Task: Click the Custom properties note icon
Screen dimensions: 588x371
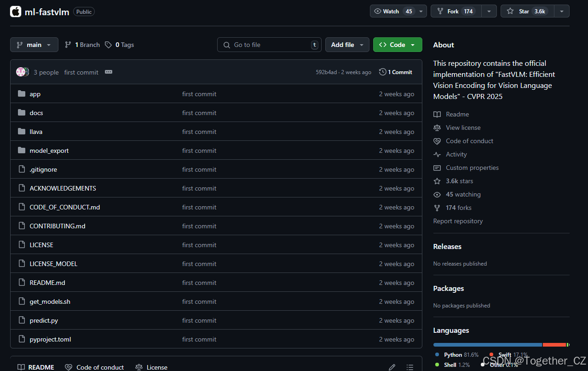Action: coord(437,168)
